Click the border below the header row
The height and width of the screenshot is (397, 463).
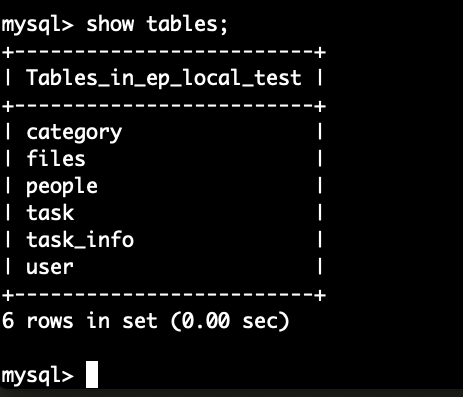[164, 106]
